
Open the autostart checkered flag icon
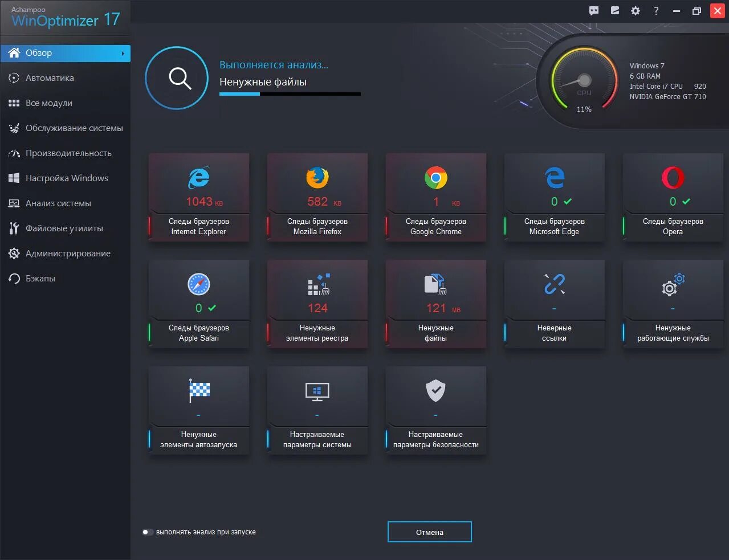click(199, 390)
